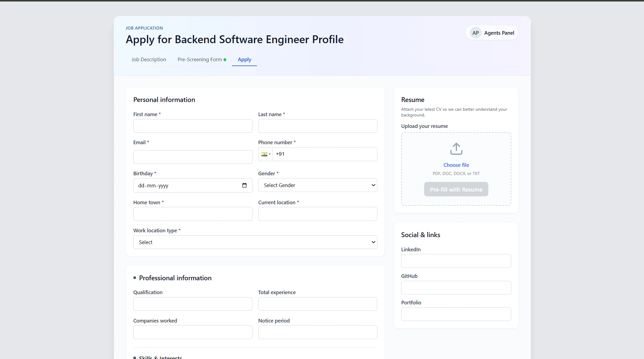Click the AP avatar icon
The image size is (644, 359).
click(x=475, y=33)
